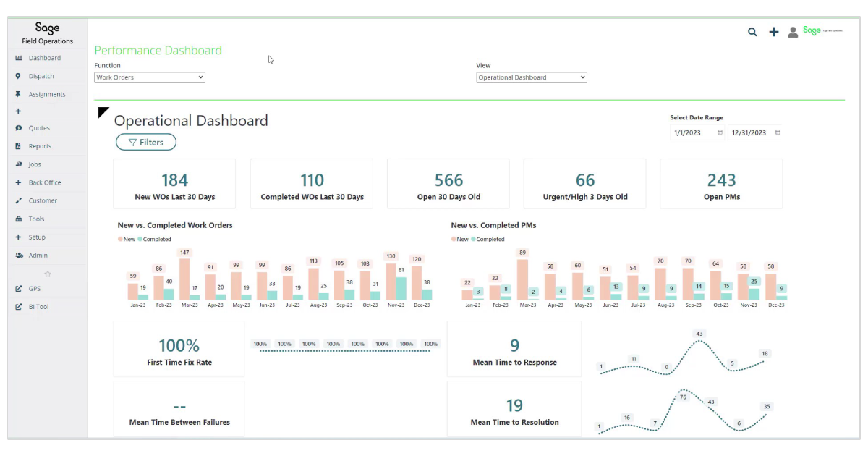Click the GPS external link icon

click(18, 288)
